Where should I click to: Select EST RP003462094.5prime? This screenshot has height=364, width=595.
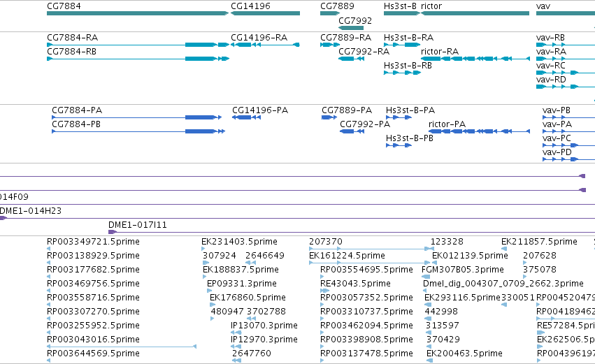366,326
